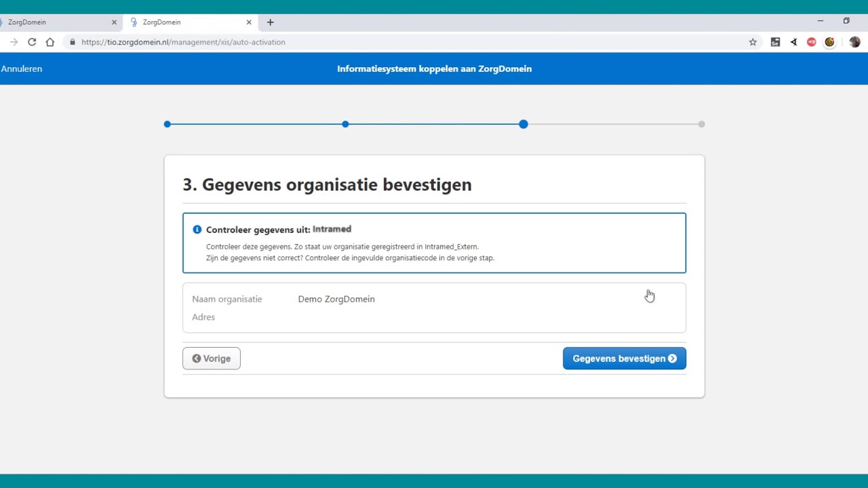Click the browser forward arrow
Screen dimensions: 868x488
(14, 42)
